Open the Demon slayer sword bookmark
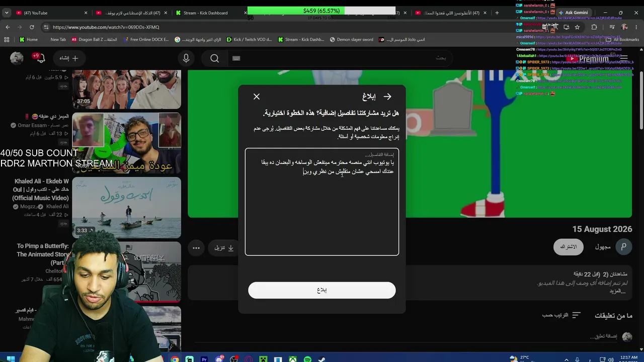 point(351,40)
